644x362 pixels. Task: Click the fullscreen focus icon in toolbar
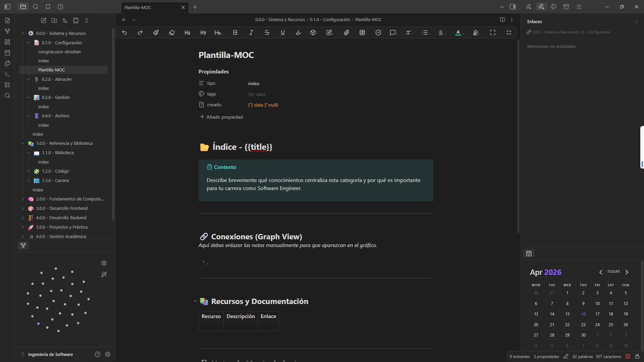493,33
